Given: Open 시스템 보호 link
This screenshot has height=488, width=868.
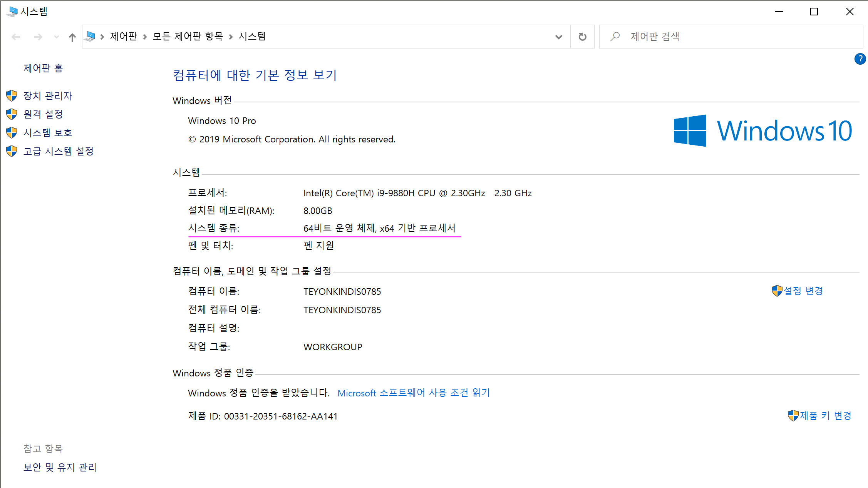Looking at the screenshot, I should point(48,133).
